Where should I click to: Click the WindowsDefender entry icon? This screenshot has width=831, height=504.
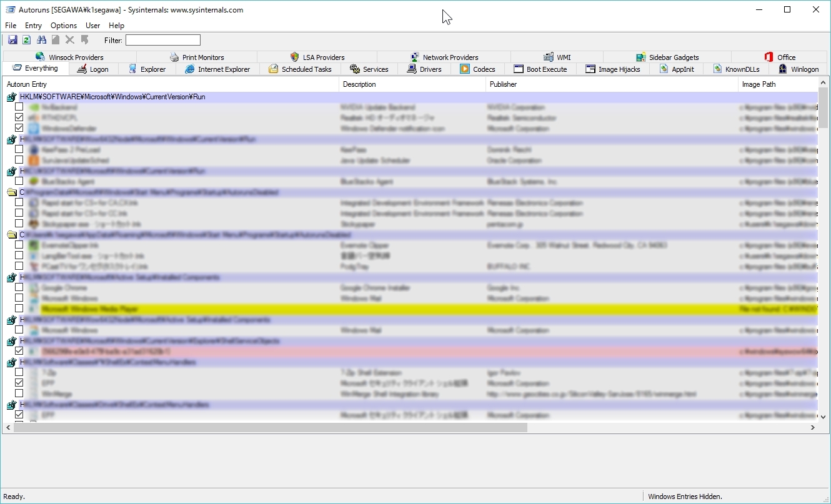click(x=34, y=129)
